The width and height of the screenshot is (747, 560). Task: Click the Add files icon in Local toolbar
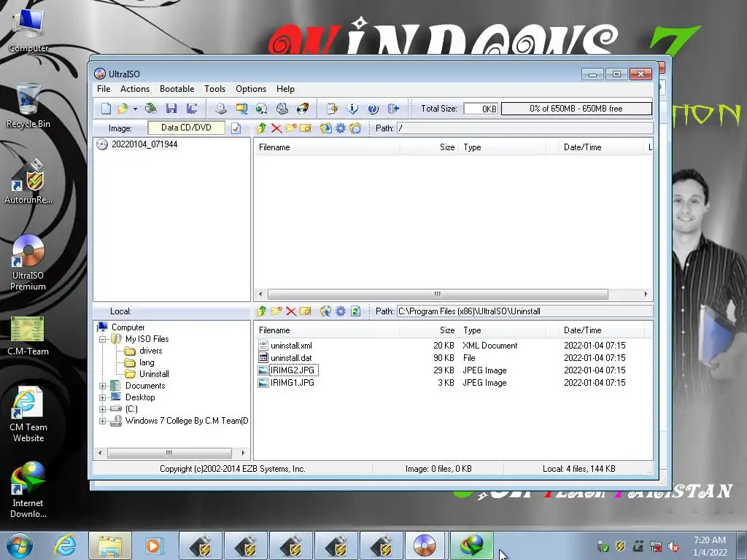click(326, 311)
